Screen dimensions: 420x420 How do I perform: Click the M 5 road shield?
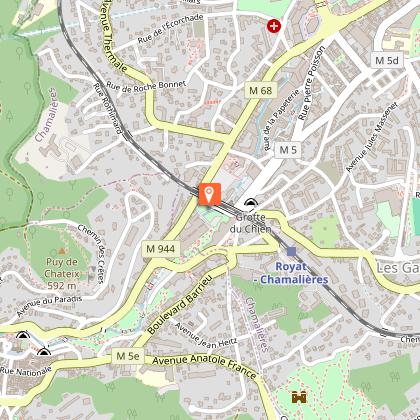tap(288, 150)
